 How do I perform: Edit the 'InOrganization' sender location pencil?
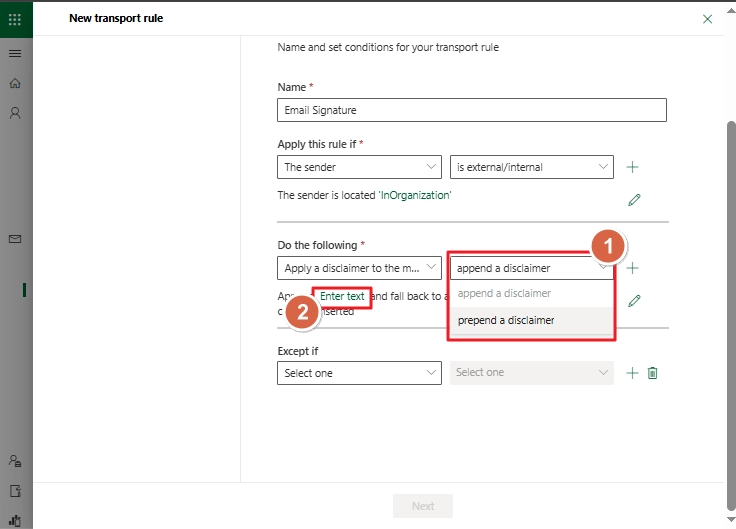[x=634, y=200]
